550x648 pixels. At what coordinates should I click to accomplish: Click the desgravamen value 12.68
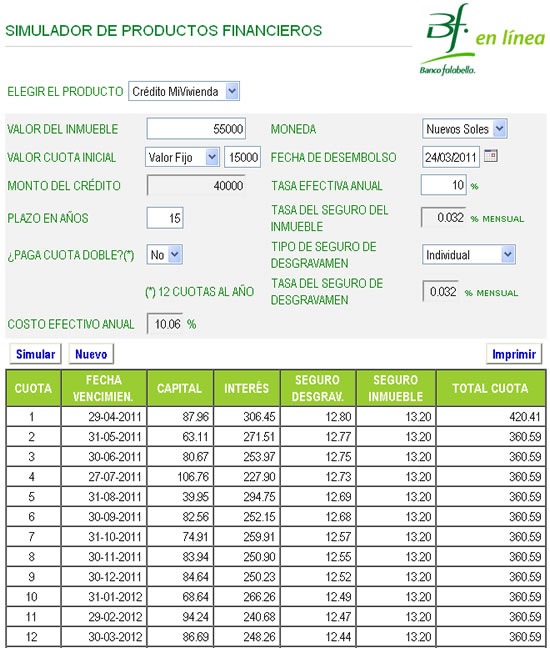318,517
